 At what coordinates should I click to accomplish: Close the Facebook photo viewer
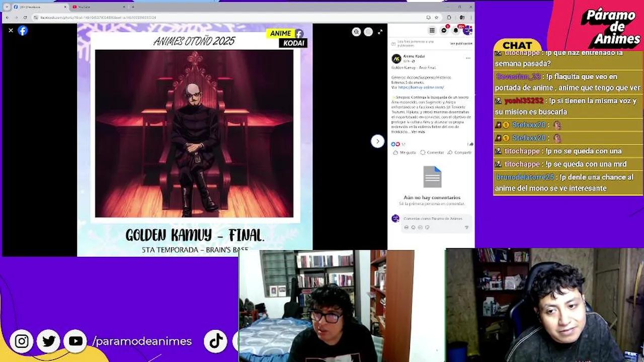pos(11,31)
